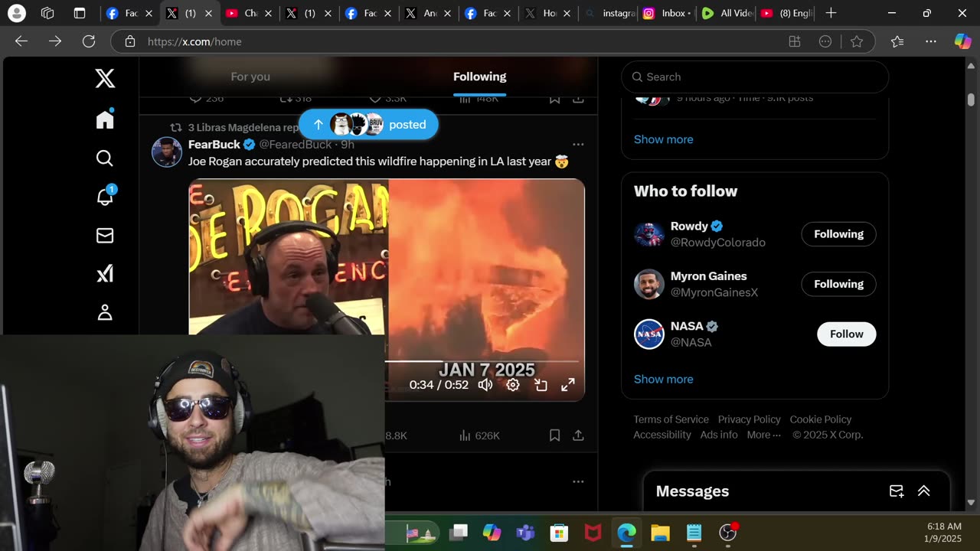Open Edge Settings and more menu

931,41
